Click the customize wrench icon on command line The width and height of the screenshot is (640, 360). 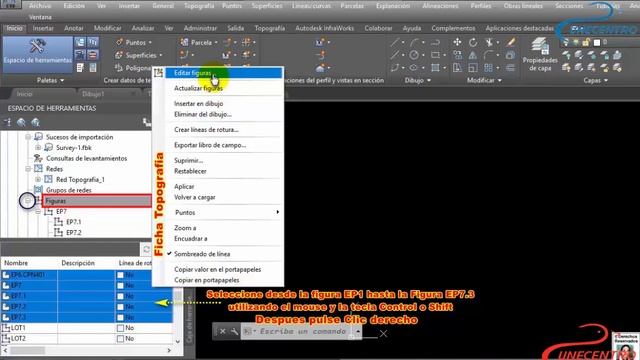(x=234, y=332)
